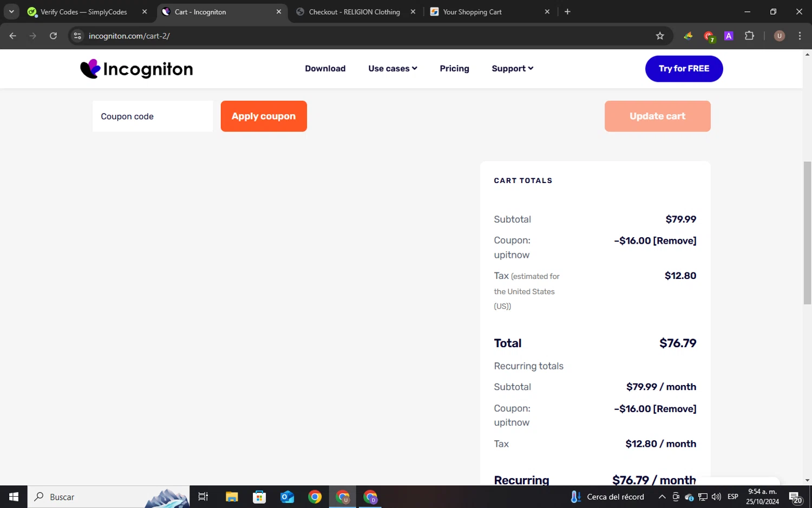The image size is (812, 508).
Task: Reload the current page
Action: [53, 36]
